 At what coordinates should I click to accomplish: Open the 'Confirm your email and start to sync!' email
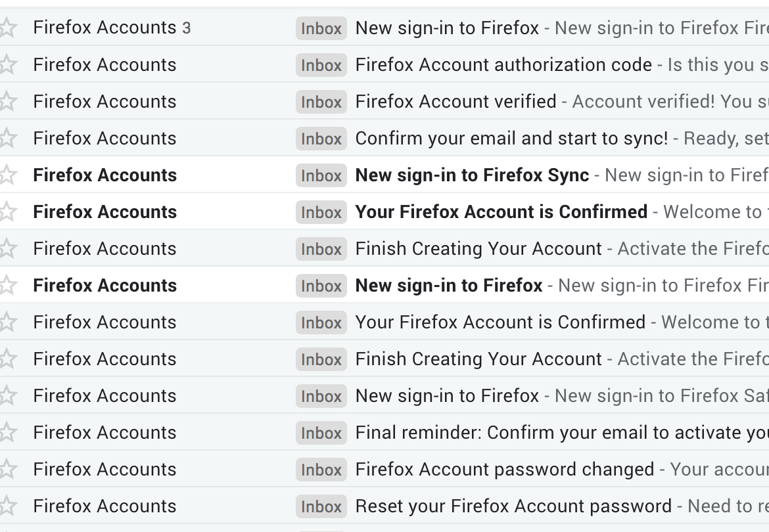click(x=511, y=139)
